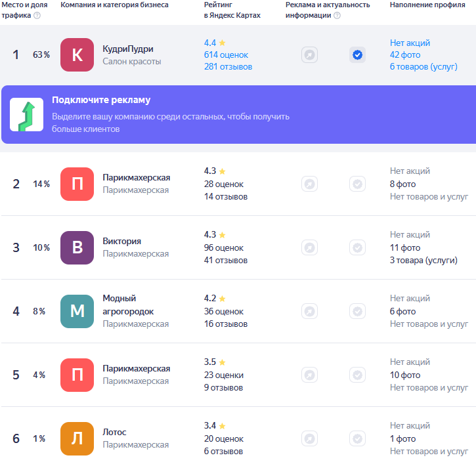This screenshot has height=466, width=476.
Task: Click the verification badge icon for Лотос
Action: tap(357, 439)
